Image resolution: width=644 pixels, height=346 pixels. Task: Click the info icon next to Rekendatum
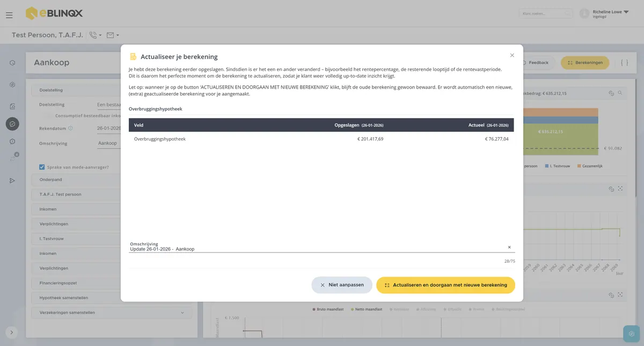[x=70, y=128]
